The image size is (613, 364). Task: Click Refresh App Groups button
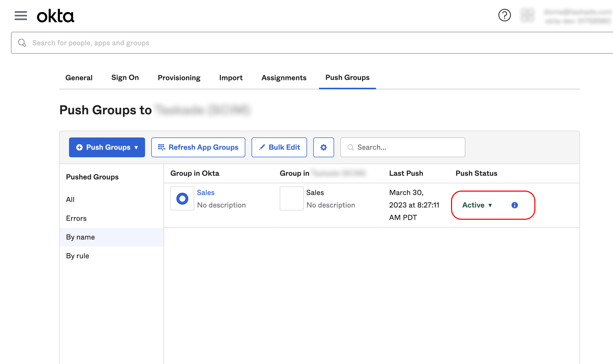[198, 147]
